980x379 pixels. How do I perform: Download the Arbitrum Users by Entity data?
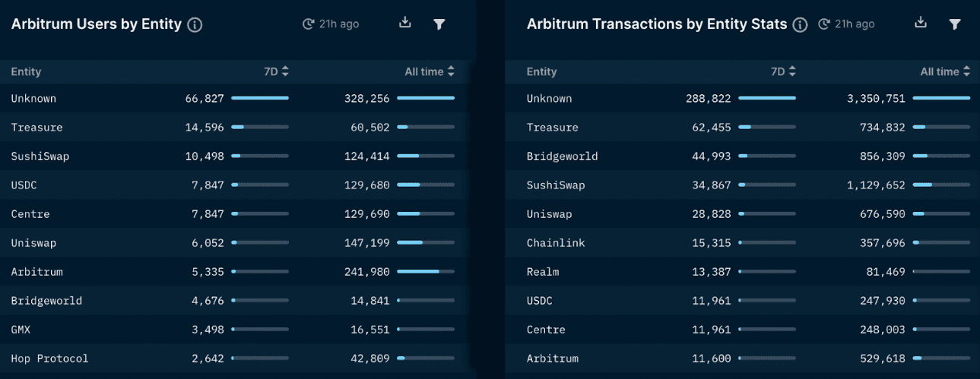(405, 23)
